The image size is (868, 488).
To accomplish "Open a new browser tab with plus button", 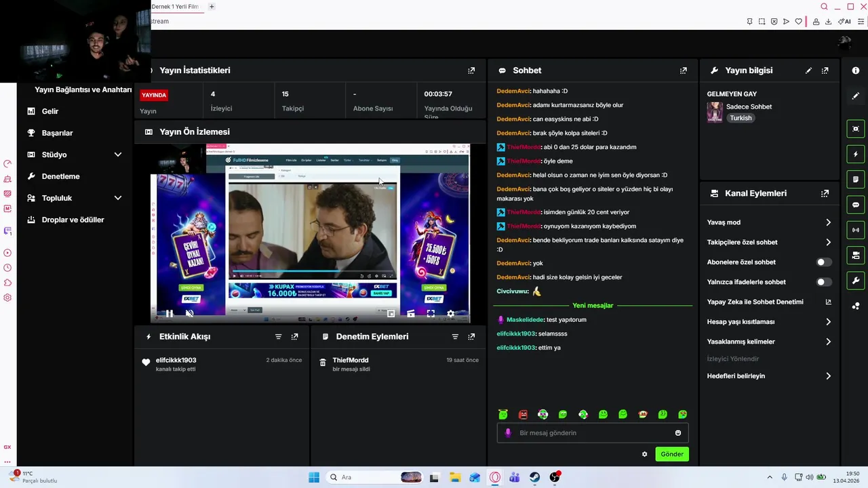I will pyautogui.click(x=212, y=7).
